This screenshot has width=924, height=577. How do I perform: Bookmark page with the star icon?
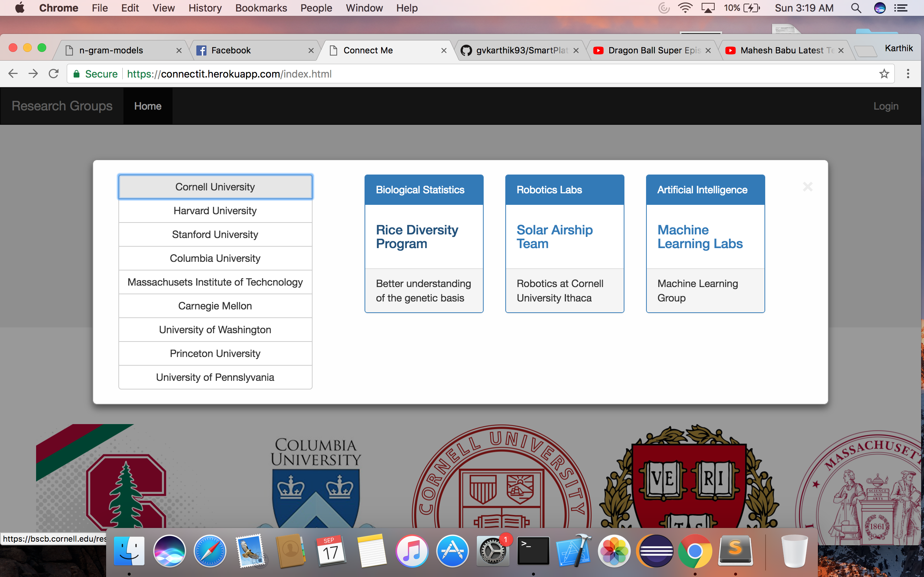tap(884, 74)
